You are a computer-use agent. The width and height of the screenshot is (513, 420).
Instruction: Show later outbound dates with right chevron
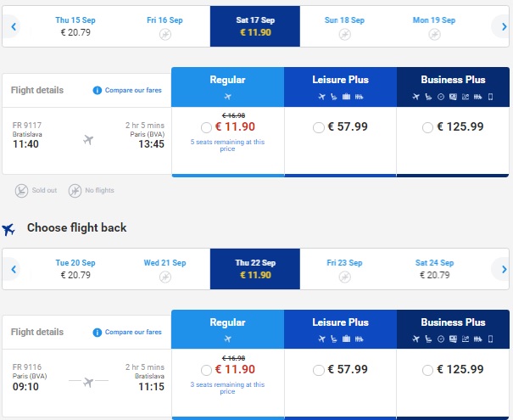[505, 26]
